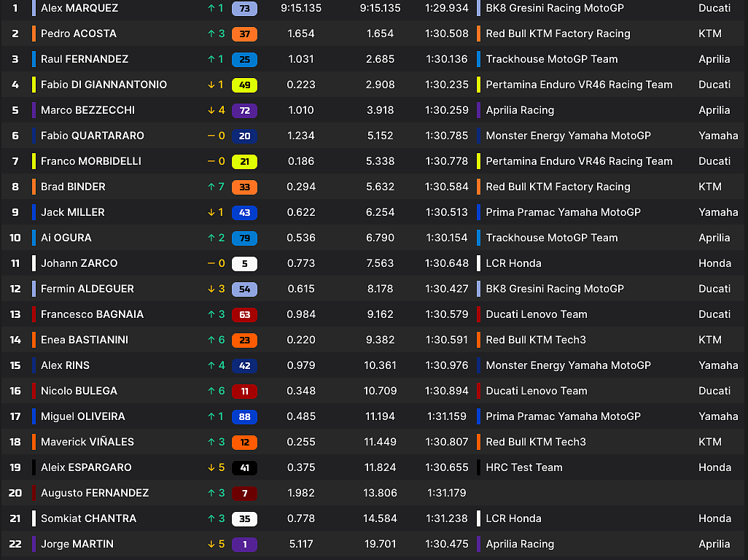Select the yellow number 49 badge
Viewport: 748px width, 560px height.
coord(244,85)
